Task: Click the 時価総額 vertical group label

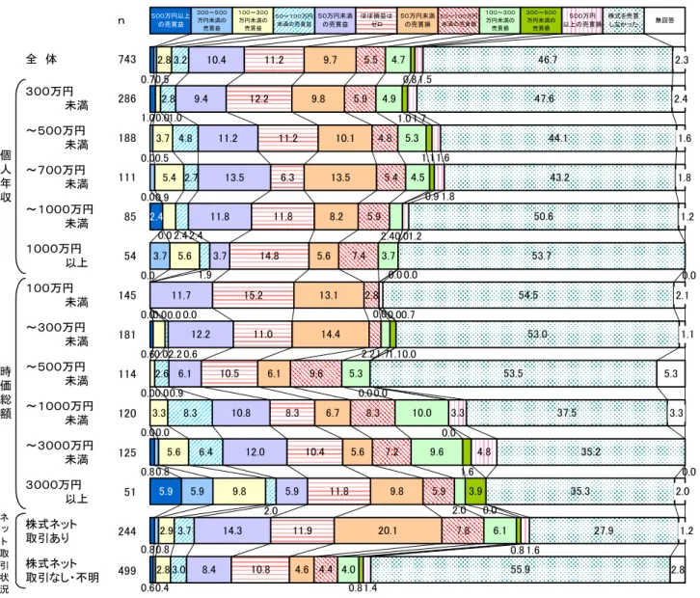Action: tap(6, 393)
